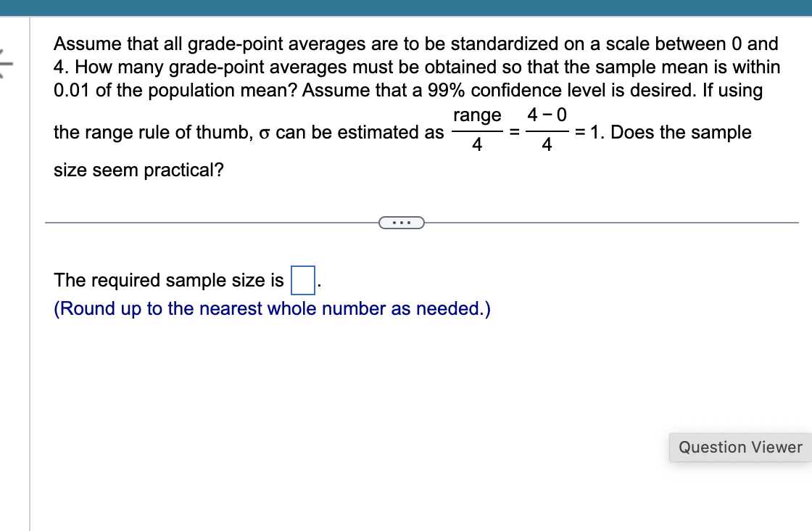
Task: Select the 'range' over 4 fraction
Action: [x=477, y=130]
